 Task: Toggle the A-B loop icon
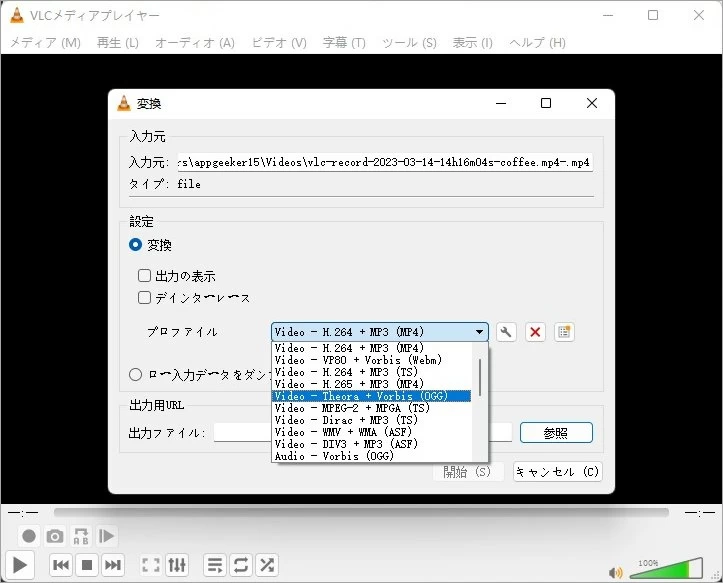(81, 536)
